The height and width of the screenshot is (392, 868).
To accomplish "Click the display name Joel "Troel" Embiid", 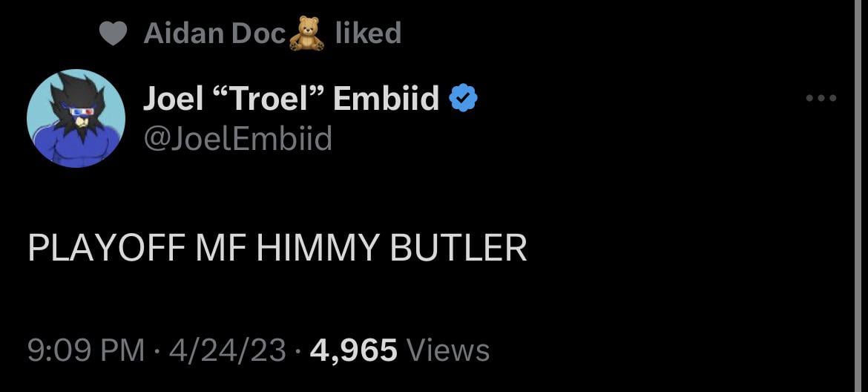I will 291,98.
